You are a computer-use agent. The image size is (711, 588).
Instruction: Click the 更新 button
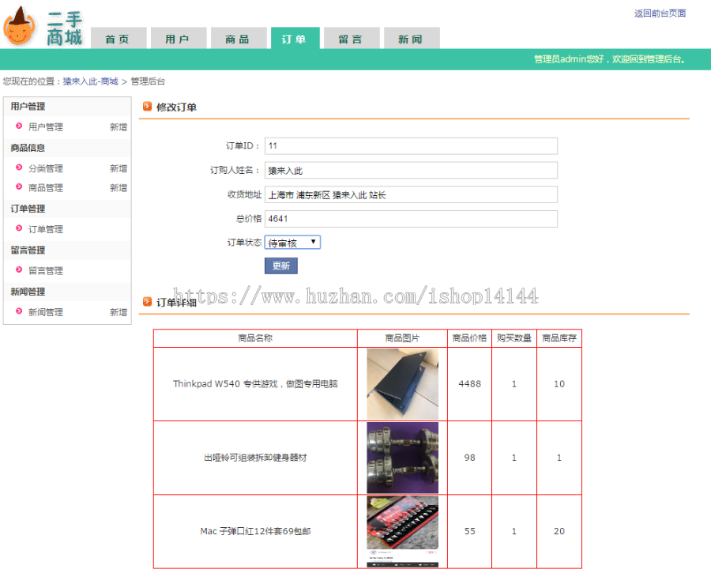click(x=281, y=266)
